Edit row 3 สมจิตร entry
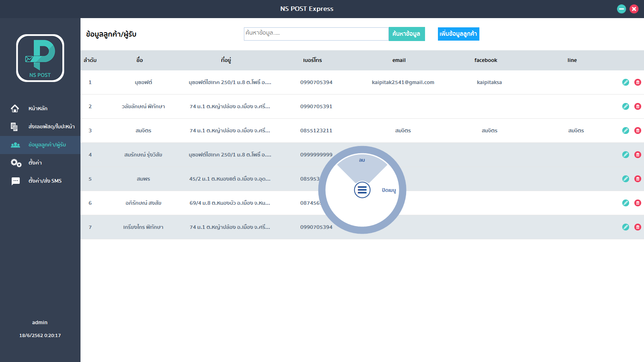The image size is (644, 362). coord(625,130)
